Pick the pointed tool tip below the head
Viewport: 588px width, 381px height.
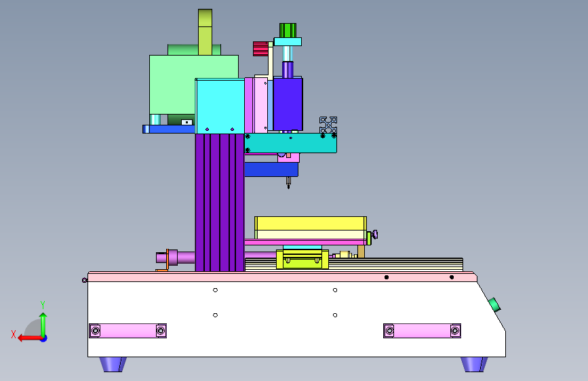coord(288,182)
